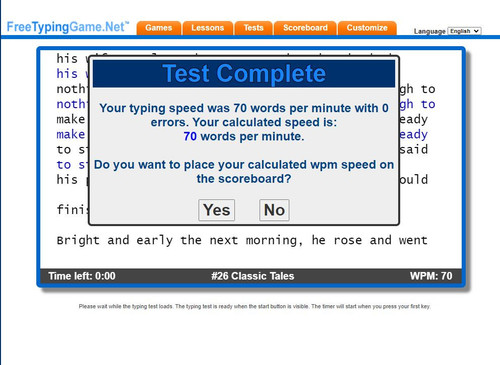Open the Lessons tab
500x365 pixels.
208,28
